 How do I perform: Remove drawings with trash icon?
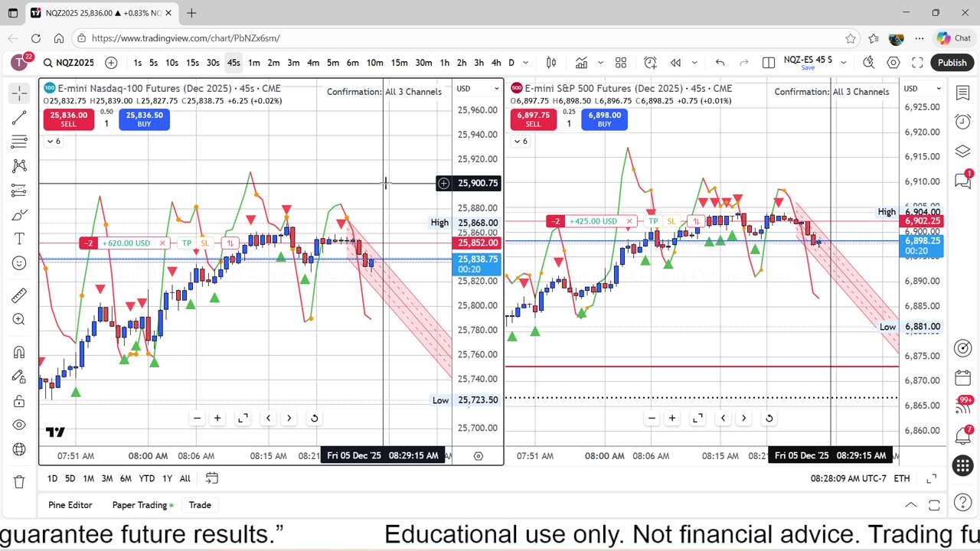pyautogui.click(x=20, y=481)
